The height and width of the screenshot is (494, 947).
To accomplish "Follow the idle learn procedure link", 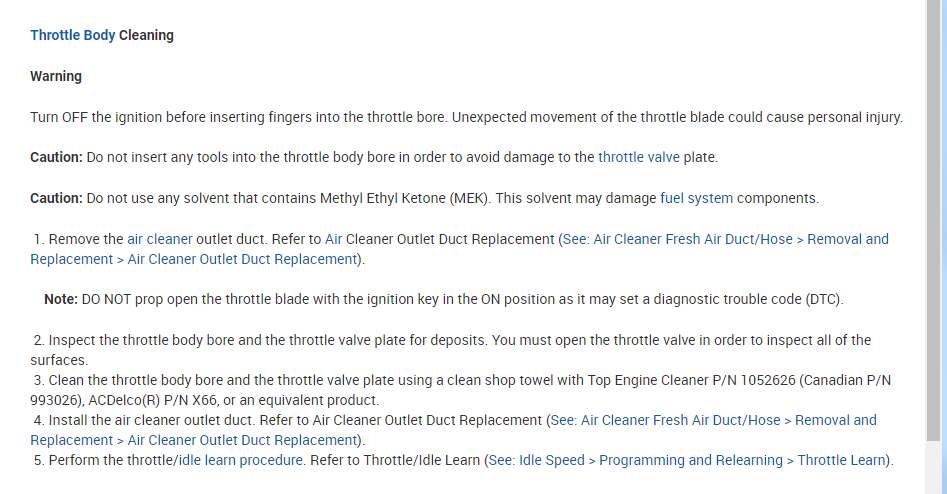I will (x=240, y=460).
